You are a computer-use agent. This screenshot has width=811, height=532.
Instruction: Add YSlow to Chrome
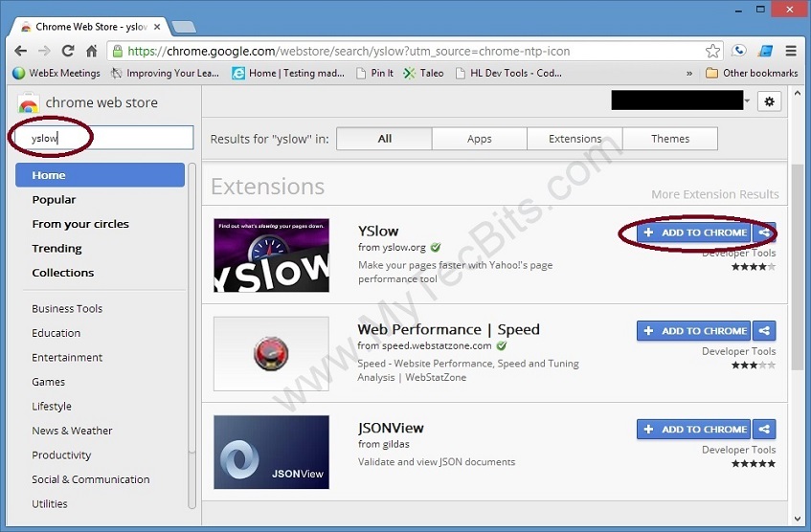click(x=693, y=233)
